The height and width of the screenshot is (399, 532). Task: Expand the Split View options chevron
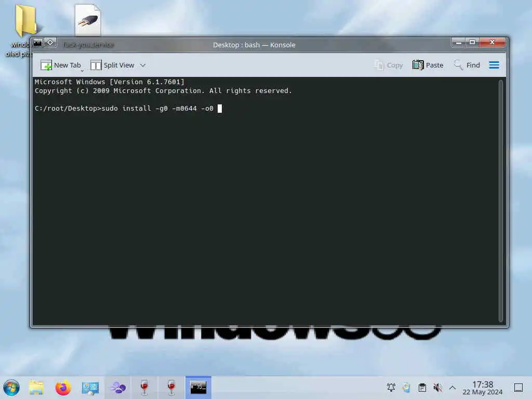[143, 65]
